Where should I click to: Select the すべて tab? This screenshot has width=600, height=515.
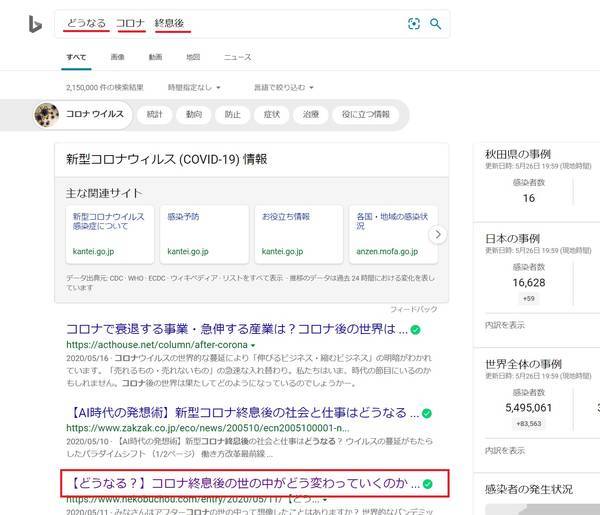pyautogui.click(x=76, y=57)
